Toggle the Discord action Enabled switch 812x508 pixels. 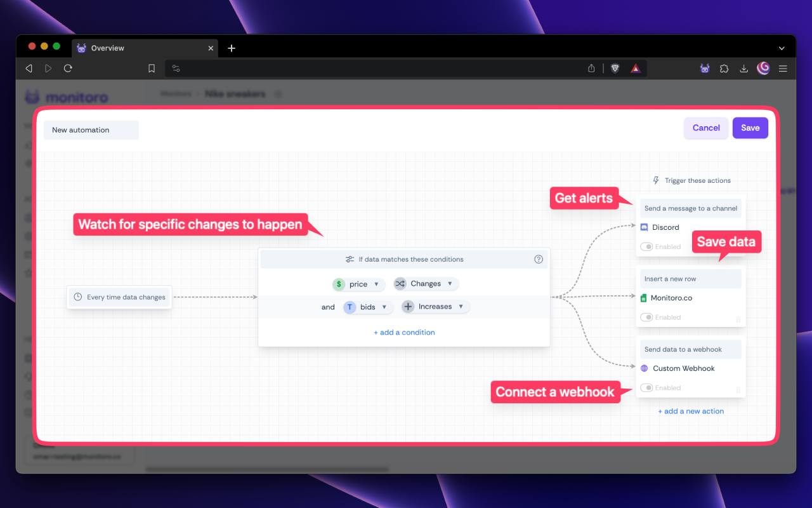646,247
